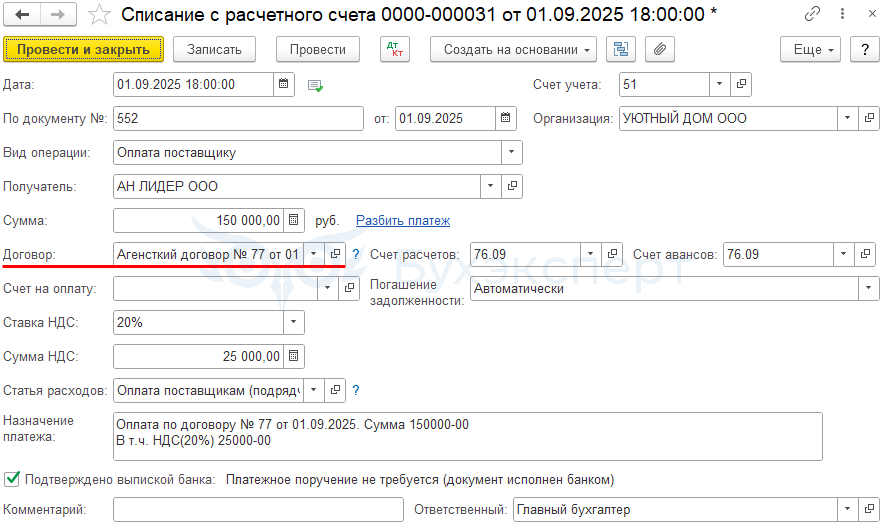The width and height of the screenshot is (882, 528).
Task: Click Разбить платеж link
Action: coord(403,220)
